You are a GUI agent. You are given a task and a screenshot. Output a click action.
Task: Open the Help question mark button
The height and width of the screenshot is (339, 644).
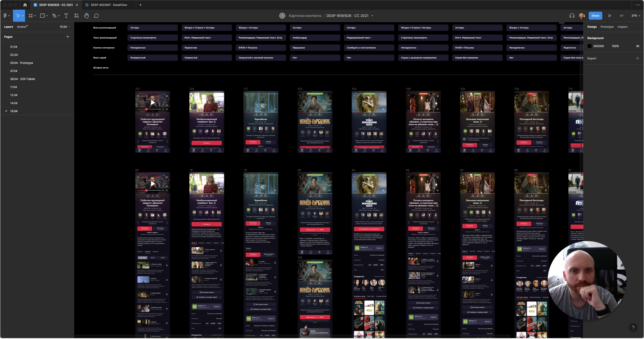[633, 327]
